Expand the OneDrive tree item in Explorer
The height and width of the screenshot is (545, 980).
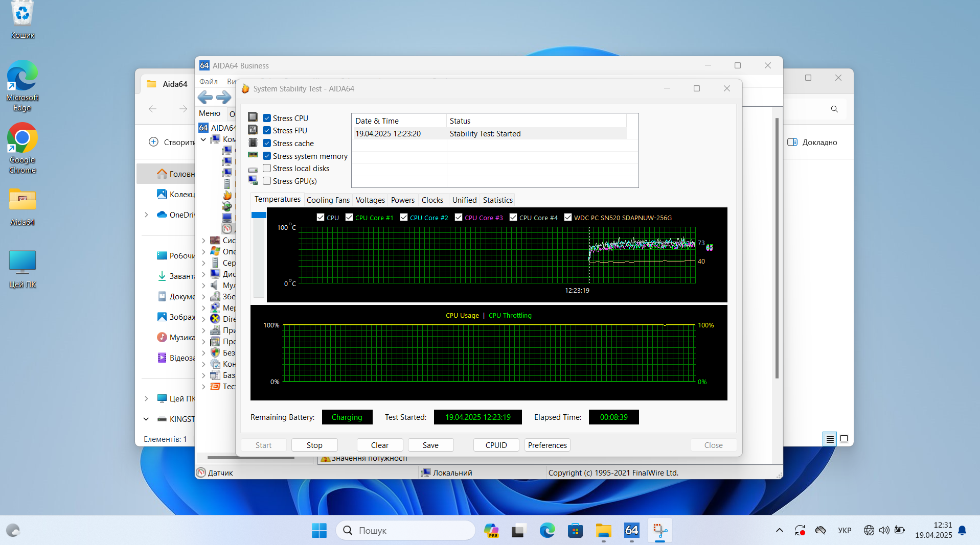click(146, 215)
